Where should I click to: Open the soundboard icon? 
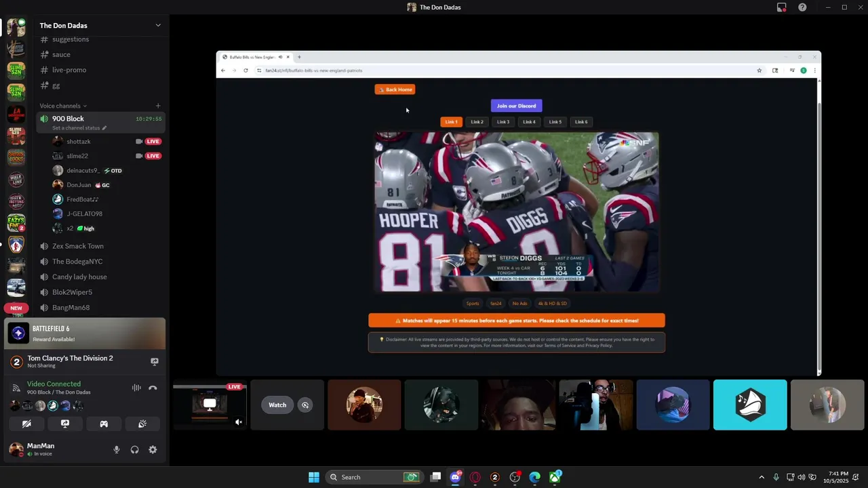point(142,424)
